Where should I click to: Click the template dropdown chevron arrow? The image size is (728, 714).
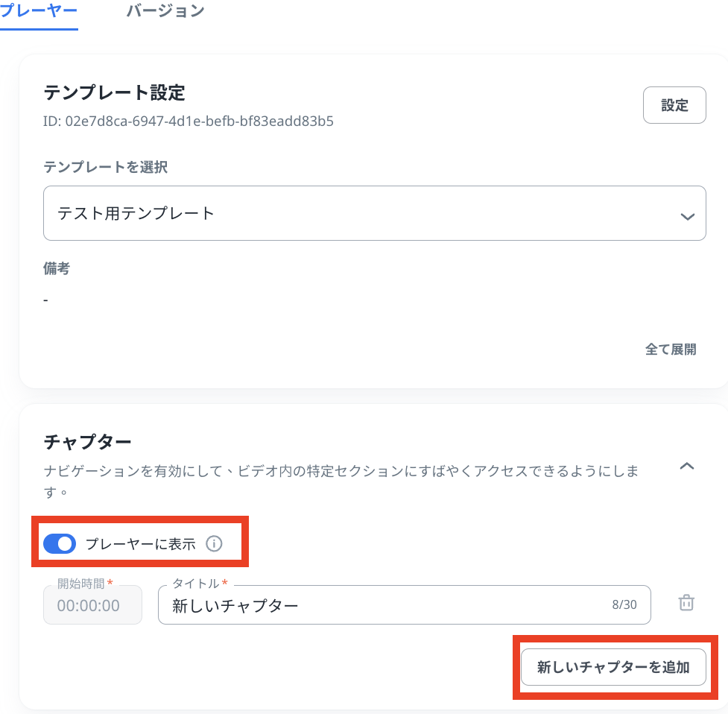687,216
